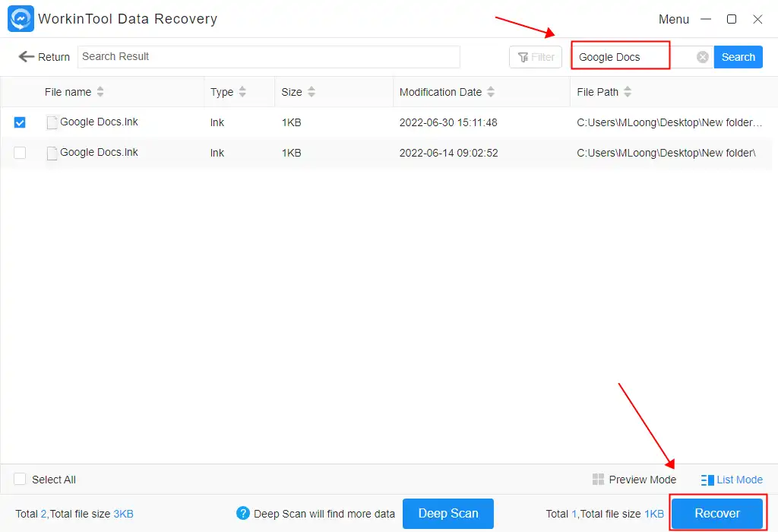The height and width of the screenshot is (532, 778).
Task: Click the List Mode icon
Action: (x=707, y=480)
